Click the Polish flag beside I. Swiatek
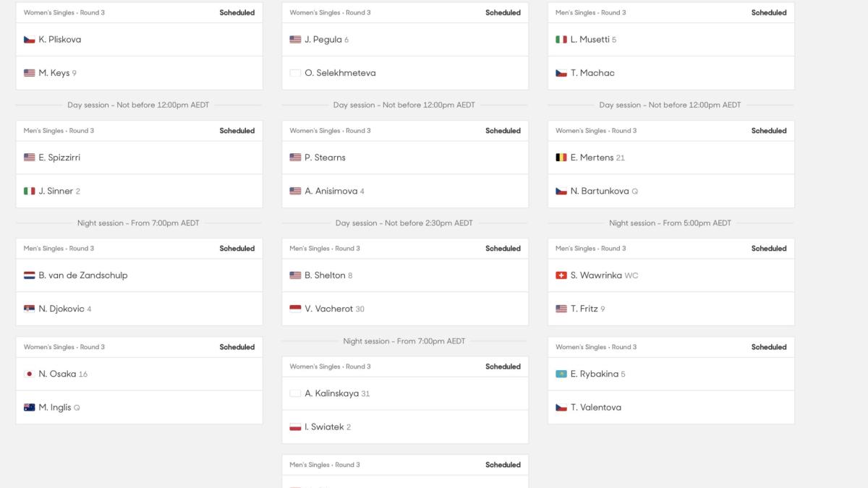This screenshot has height=488, width=868. (x=295, y=427)
